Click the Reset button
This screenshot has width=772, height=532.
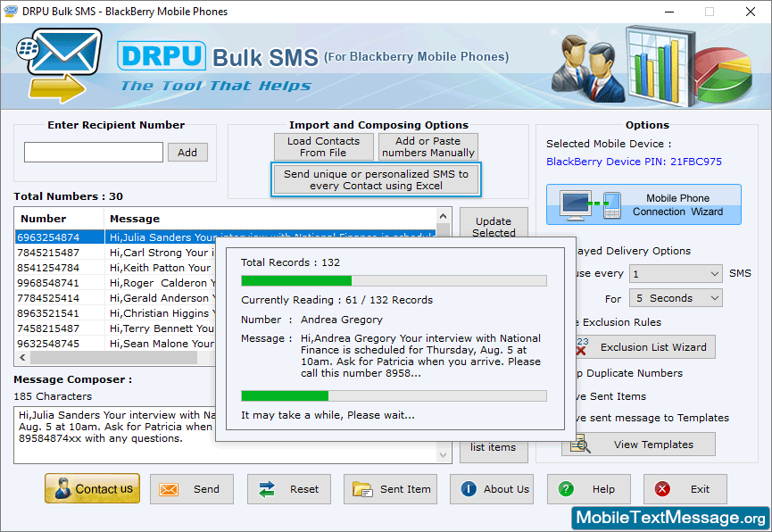tap(289, 489)
